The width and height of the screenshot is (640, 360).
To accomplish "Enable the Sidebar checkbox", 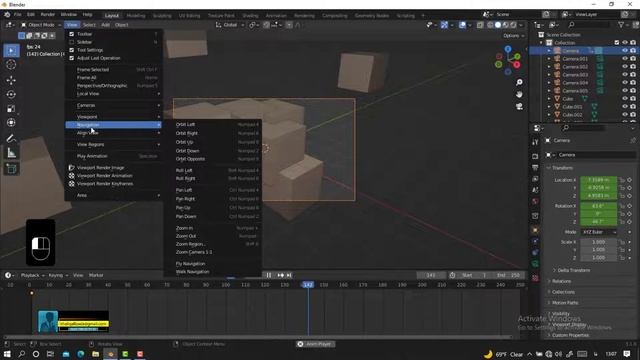I will pyautogui.click(x=71, y=42).
